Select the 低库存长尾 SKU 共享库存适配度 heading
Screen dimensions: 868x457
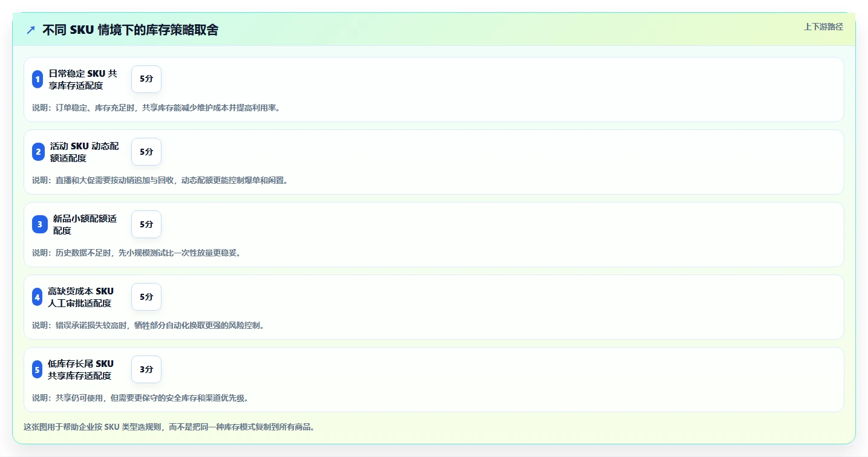point(80,369)
